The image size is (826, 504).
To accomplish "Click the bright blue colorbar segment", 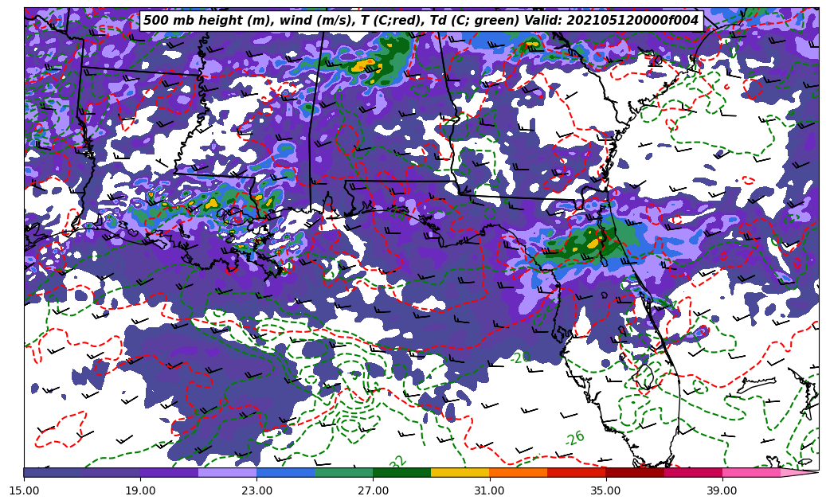I will point(285,472).
